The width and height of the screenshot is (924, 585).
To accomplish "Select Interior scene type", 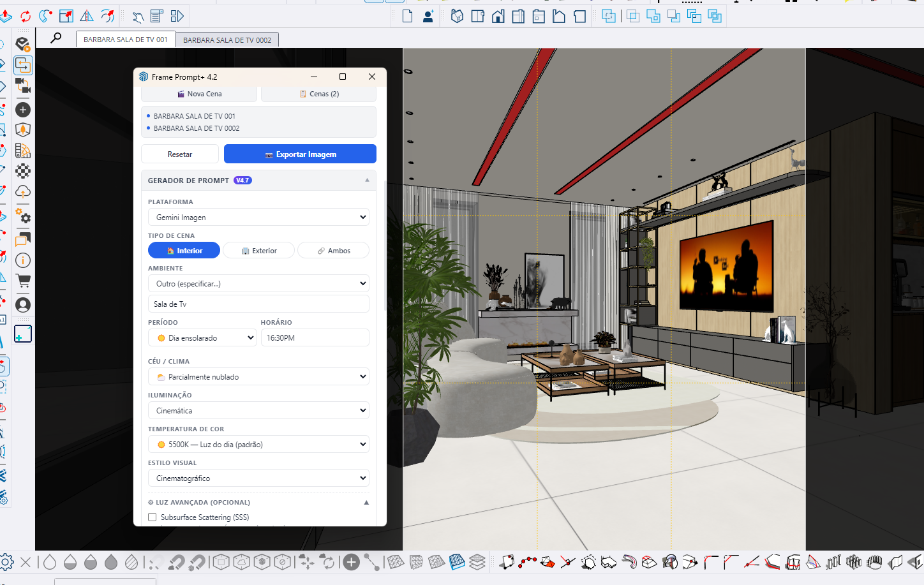I will click(184, 251).
